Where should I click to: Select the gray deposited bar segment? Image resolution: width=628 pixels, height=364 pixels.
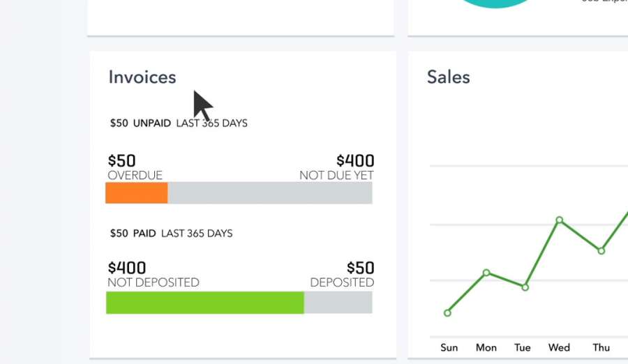point(338,303)
